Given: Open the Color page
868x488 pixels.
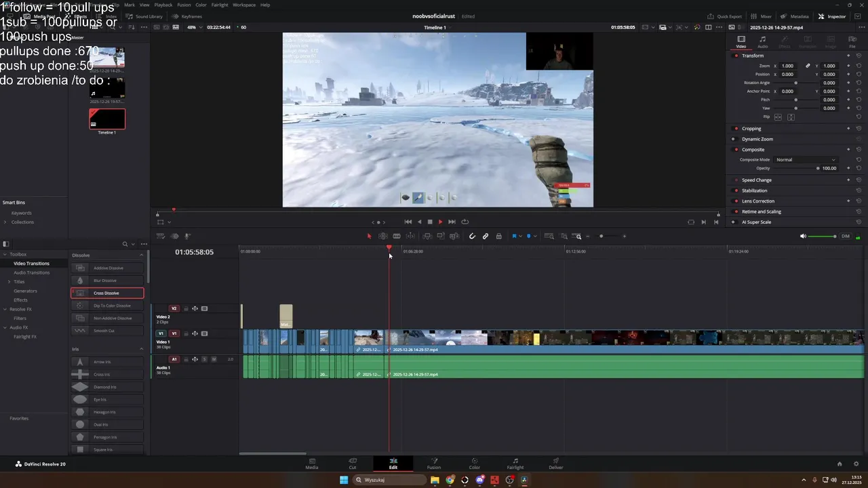Looking at the screenshot, I should click(x=475, y=464).
